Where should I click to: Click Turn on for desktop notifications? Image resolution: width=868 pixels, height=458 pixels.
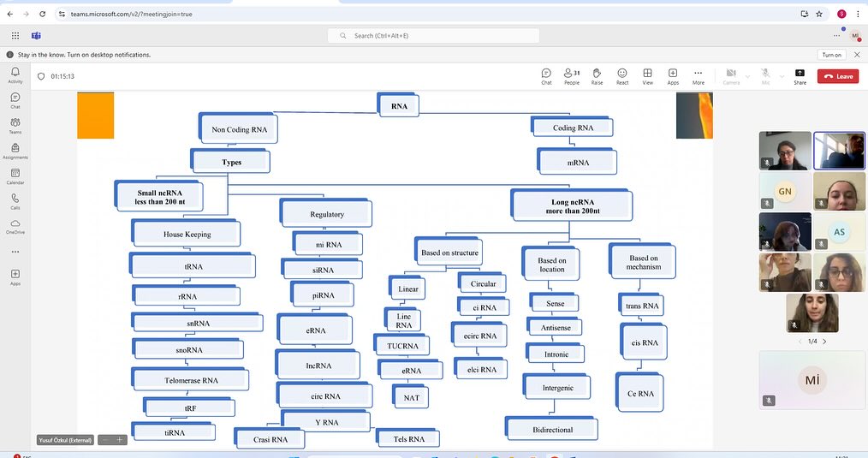point(831,55)
